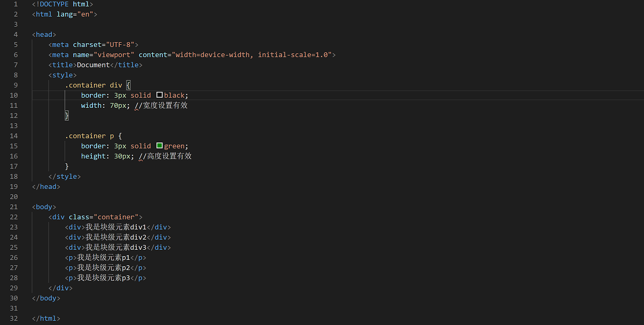The width and height of the screenshot is (644, 325).
Task: Click the opening body tag
Action: (44, 207)
